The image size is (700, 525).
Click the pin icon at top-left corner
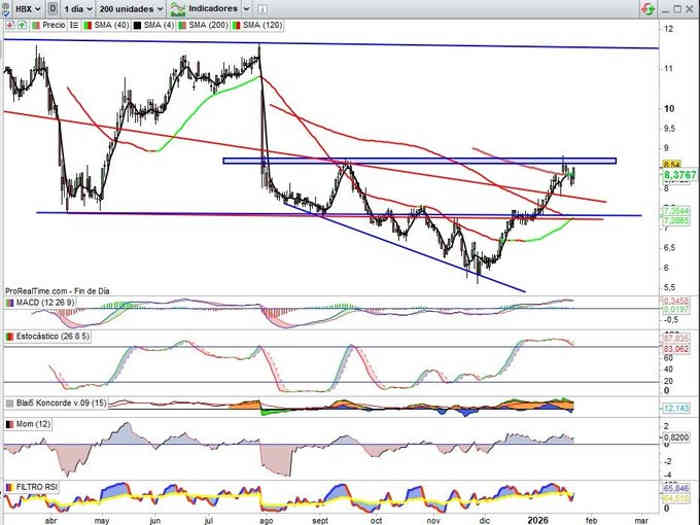[x=5, y=9]
